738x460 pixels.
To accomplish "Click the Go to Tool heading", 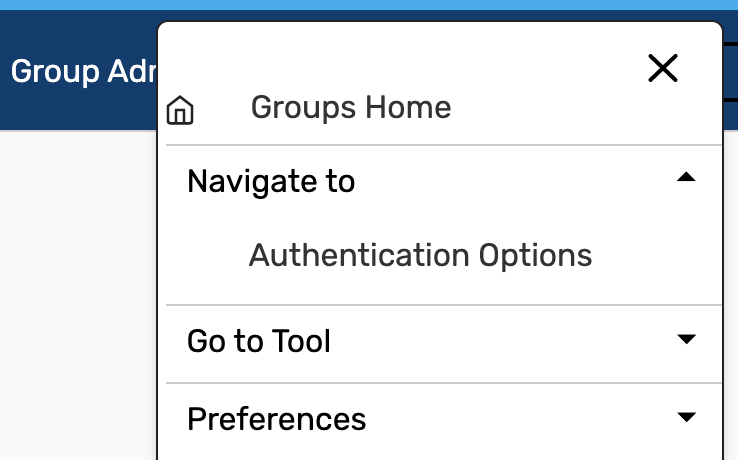I will point(259,342).
